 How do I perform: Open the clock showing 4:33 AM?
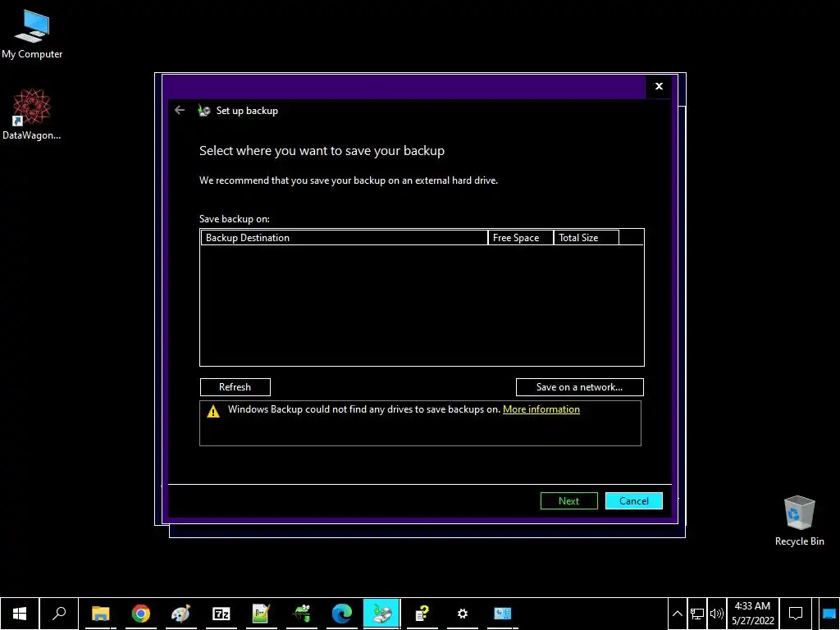(753, 614)
